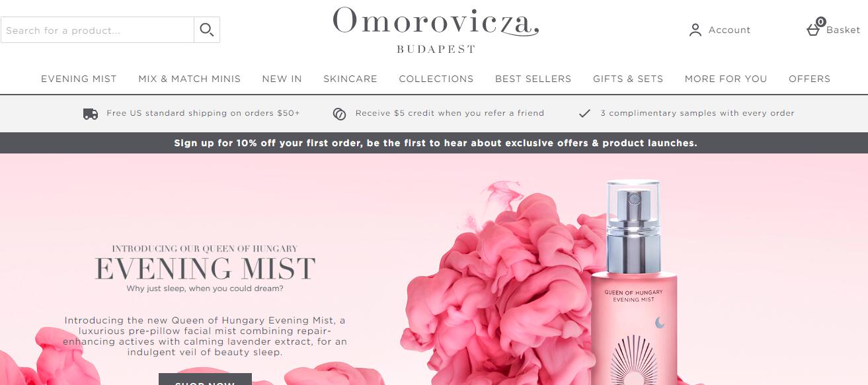Click the basket item count badge
The height and width of the screenshot is (385, 868).
[x=820, y=22]
